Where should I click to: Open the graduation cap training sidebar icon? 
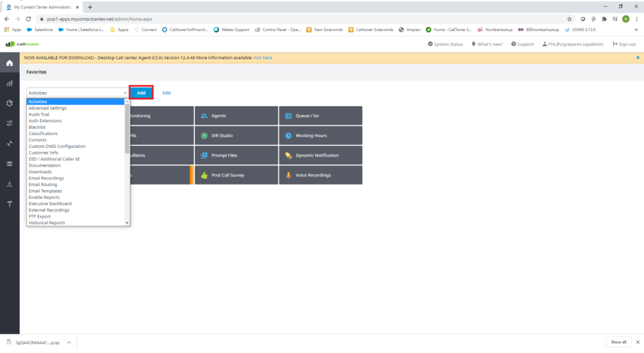pyautogui.click(x=9, y=164)
